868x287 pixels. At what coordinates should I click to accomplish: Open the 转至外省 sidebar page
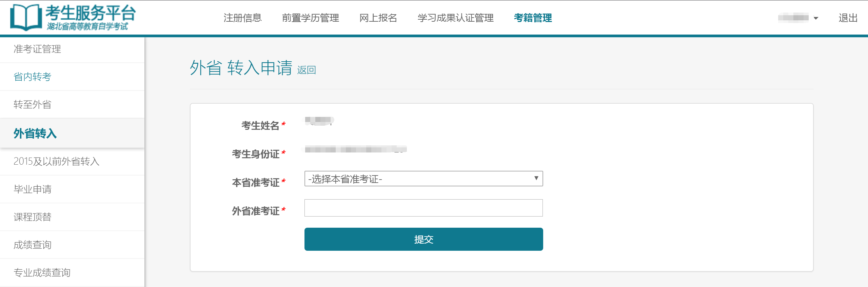[x=33, y=105]
